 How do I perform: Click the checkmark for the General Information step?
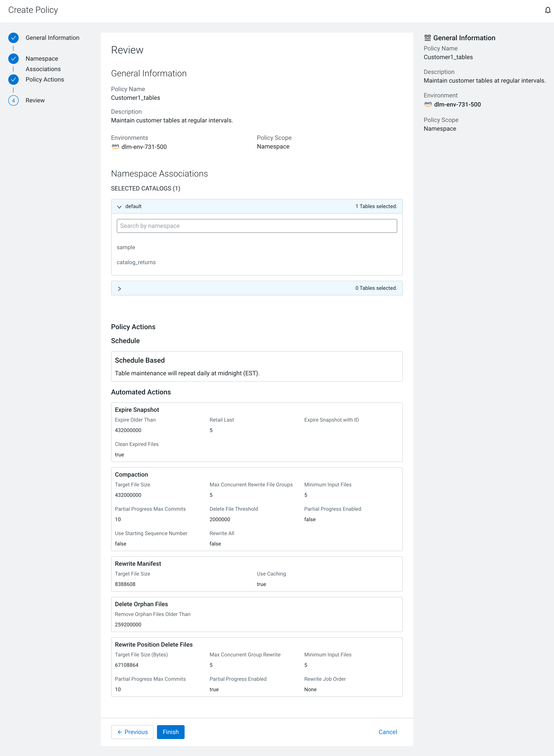tap(13, 38)
